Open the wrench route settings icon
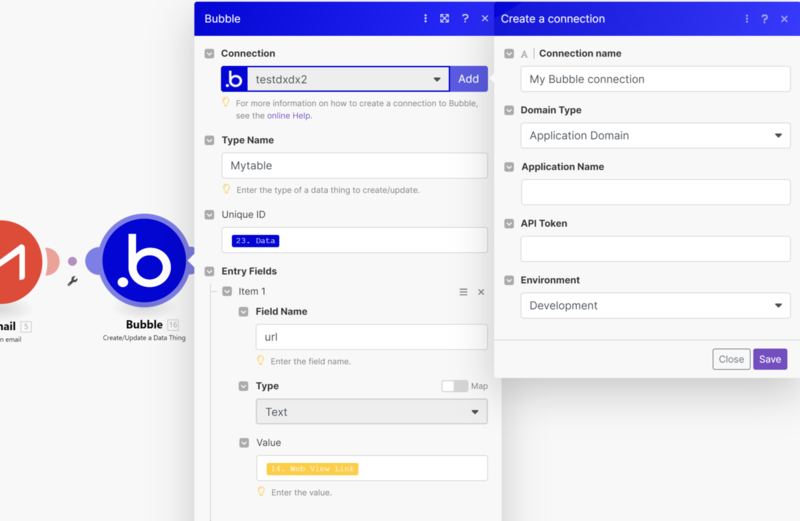The width and height of the screenshot is (800, 521). (72, 281)
